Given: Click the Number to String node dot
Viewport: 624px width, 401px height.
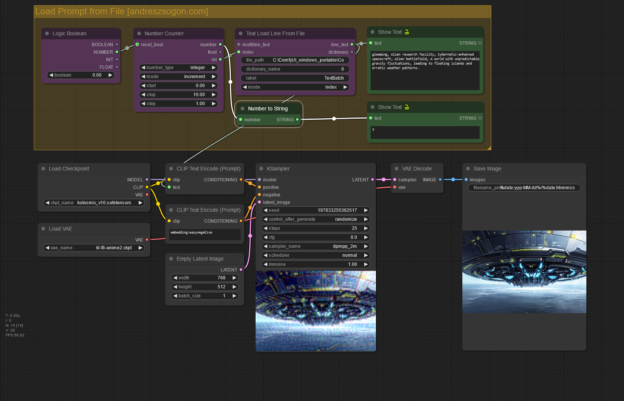Looking at the screenshot, I should (x=242, y=108).
